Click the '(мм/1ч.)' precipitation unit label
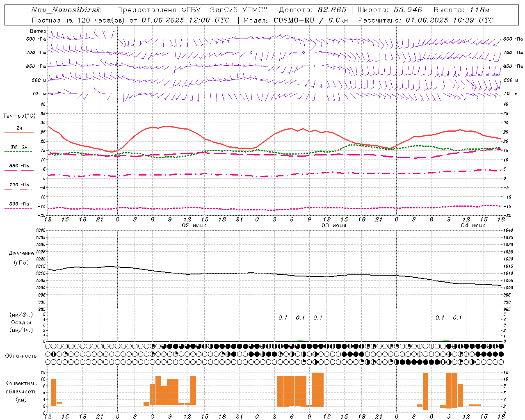Image resolution: width=525 pixels, height=420 pixels. [x=21, y=330]
